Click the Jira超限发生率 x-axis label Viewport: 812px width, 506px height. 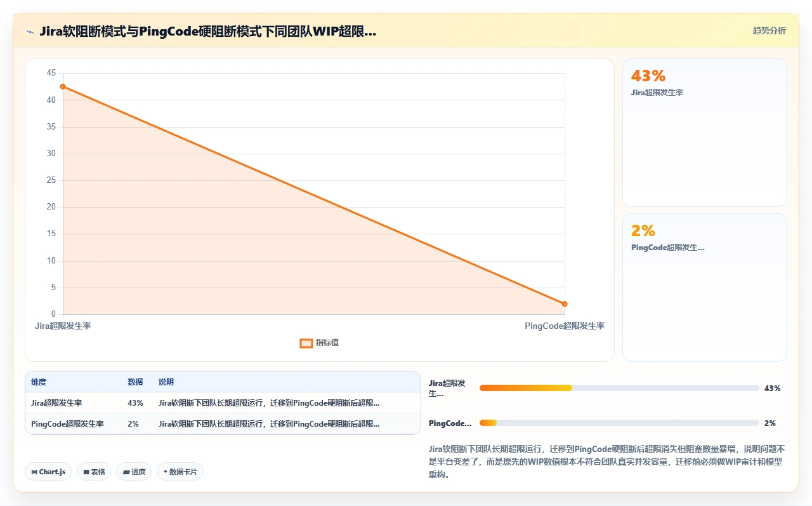click(63, 326)
